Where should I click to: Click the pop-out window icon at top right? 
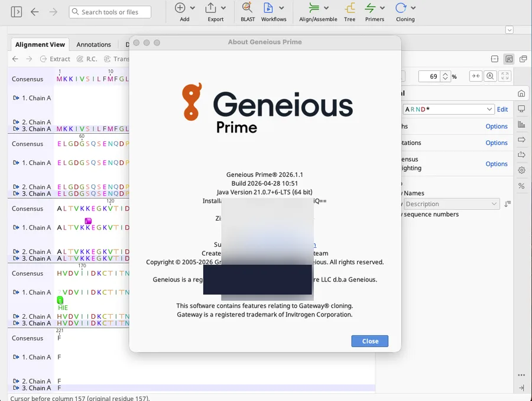coord(523,59)
